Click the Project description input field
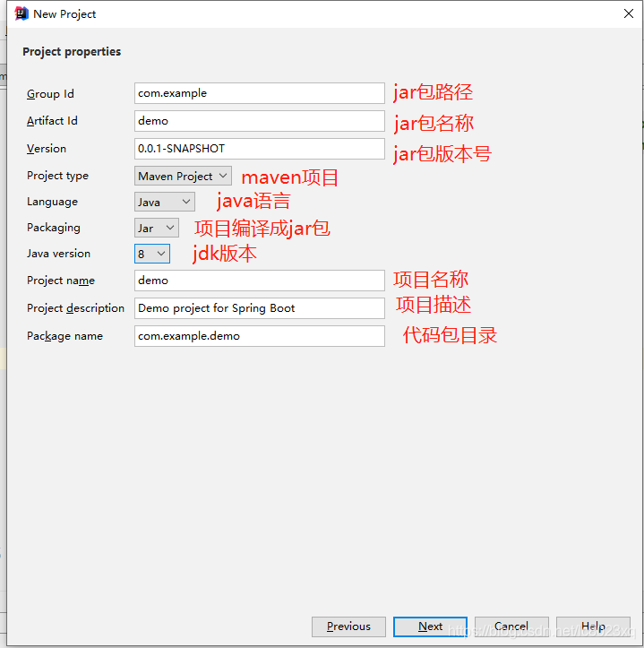 [260, 308]
